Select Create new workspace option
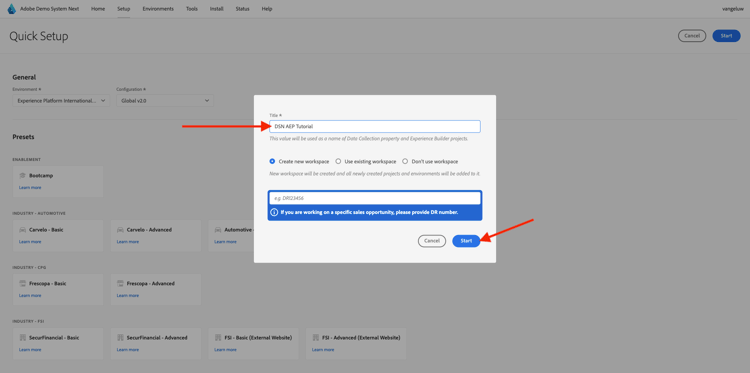 tap(273, 162)
